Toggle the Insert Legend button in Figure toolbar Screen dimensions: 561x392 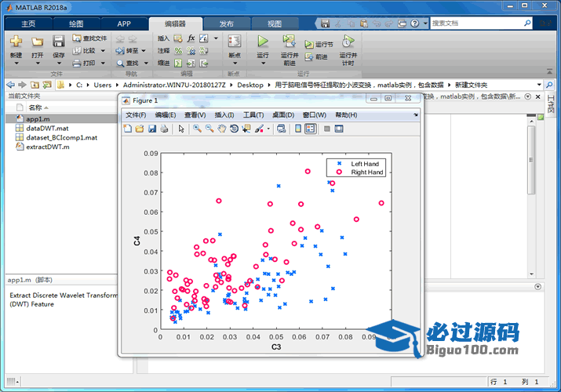[310, 129]
